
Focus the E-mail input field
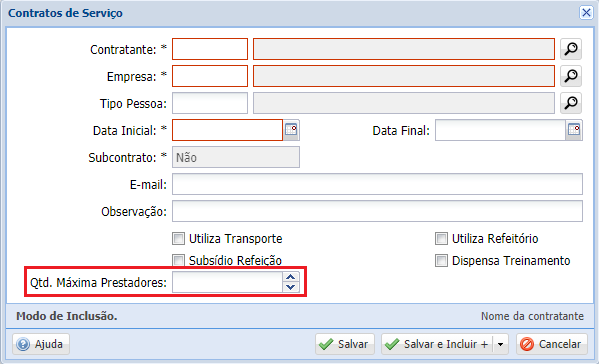(x=377, y=184)
